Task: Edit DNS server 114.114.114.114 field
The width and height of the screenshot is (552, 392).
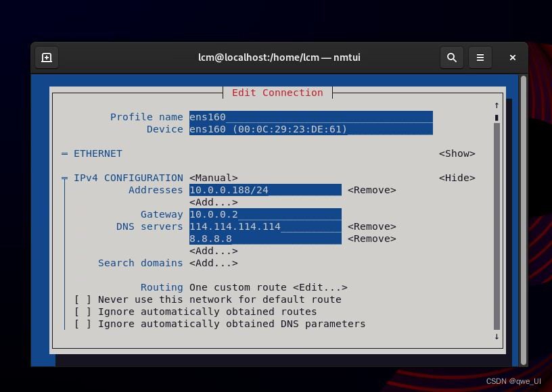Action: click(265, 226)
